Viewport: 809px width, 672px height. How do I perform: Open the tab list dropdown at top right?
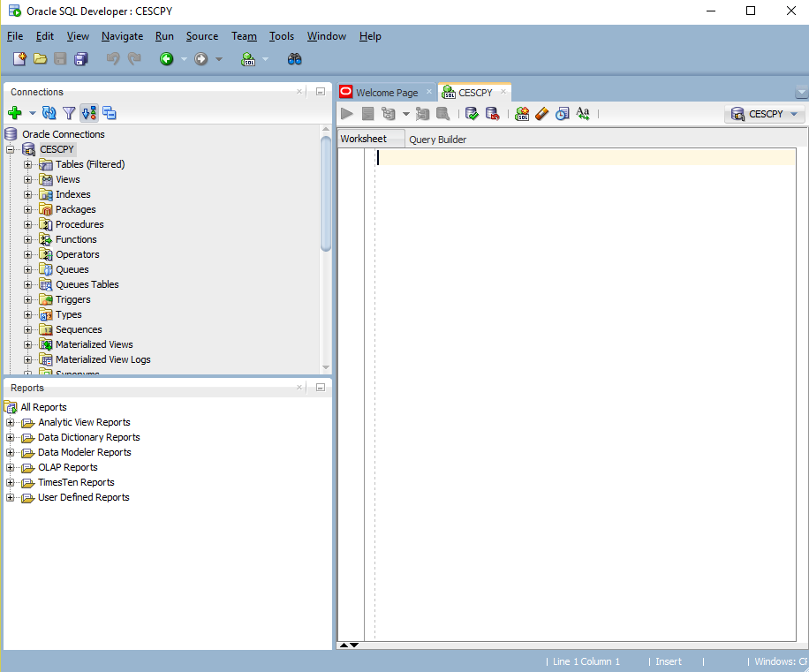coord(801,93)
